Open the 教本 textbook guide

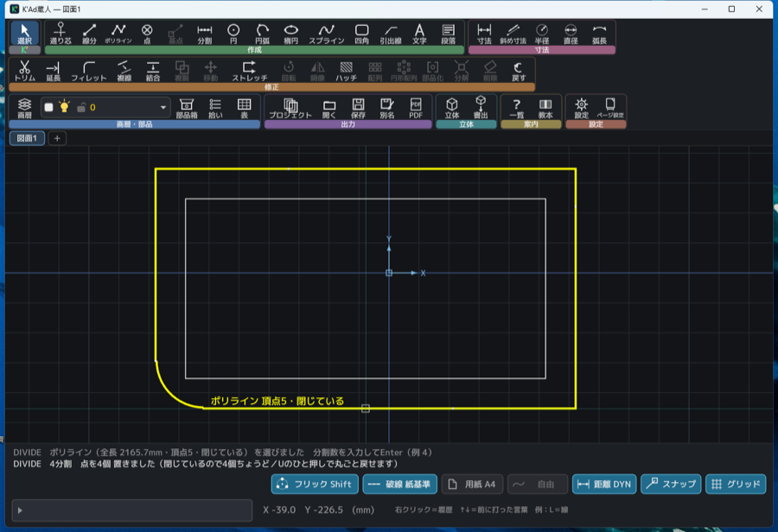(545, 108)
